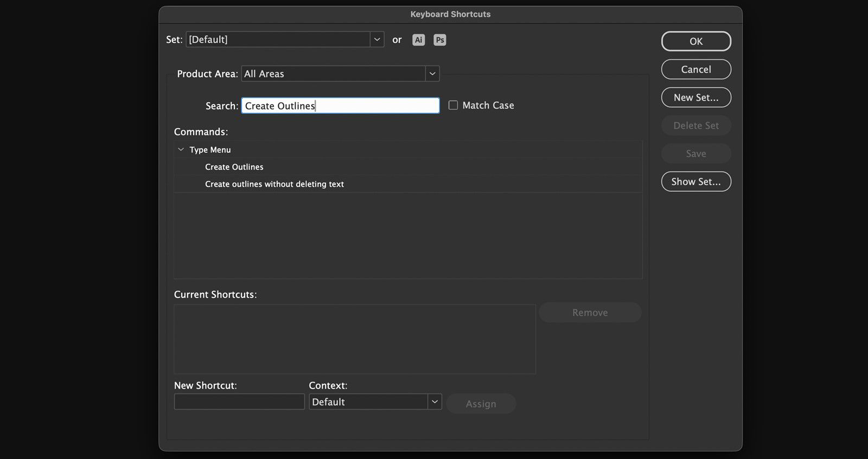Image resolution: width=868 pixels, height=459 pixels.
Task: Click the Show Set... button
Action: [x=696, y=182]
